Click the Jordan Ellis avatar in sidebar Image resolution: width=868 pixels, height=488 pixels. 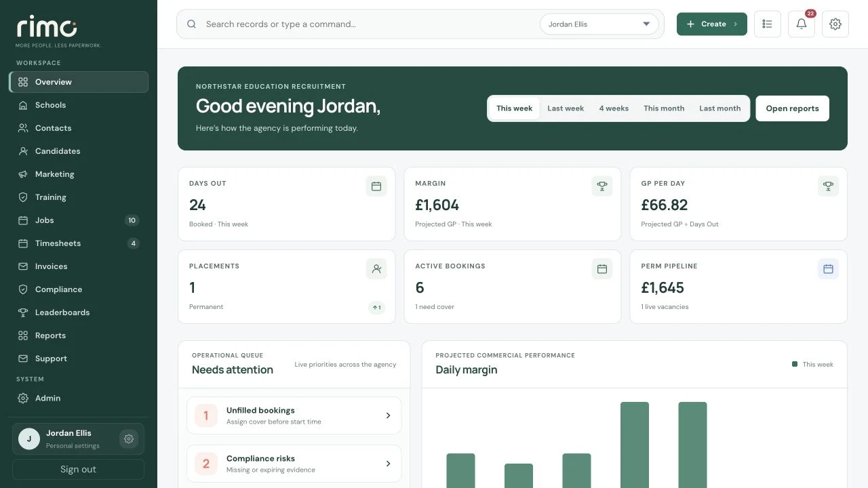click(x=28, y=439)
